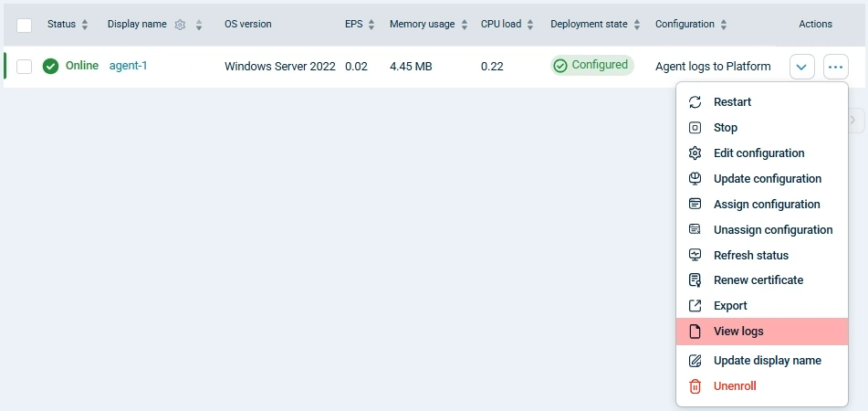Sort by Memory usage column arrows
This screenshot has width=868, height=411.
tap(465, 25)
